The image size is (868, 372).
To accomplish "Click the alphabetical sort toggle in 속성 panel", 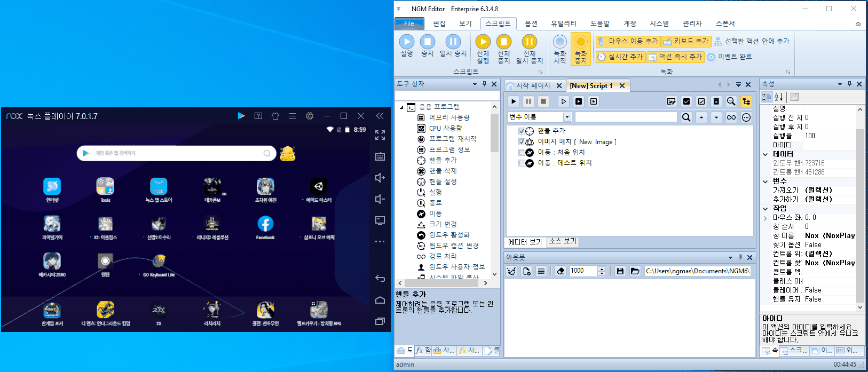I will 779,97.
